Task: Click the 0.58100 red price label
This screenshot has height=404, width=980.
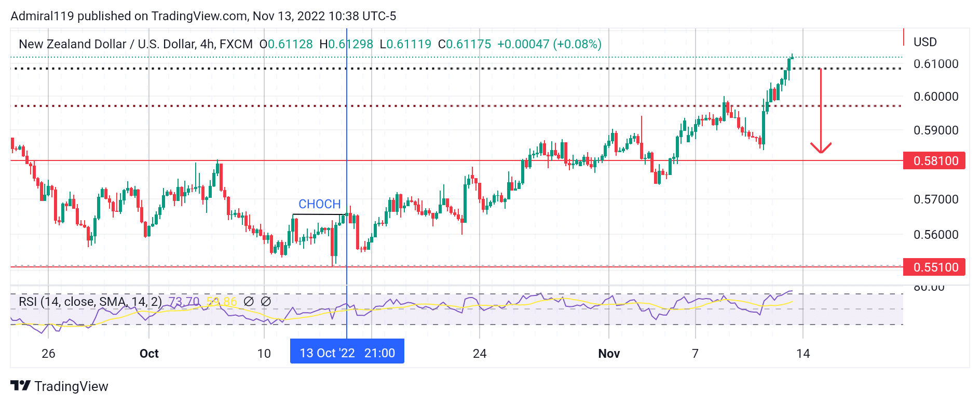Action: click(x=934, y=160)
